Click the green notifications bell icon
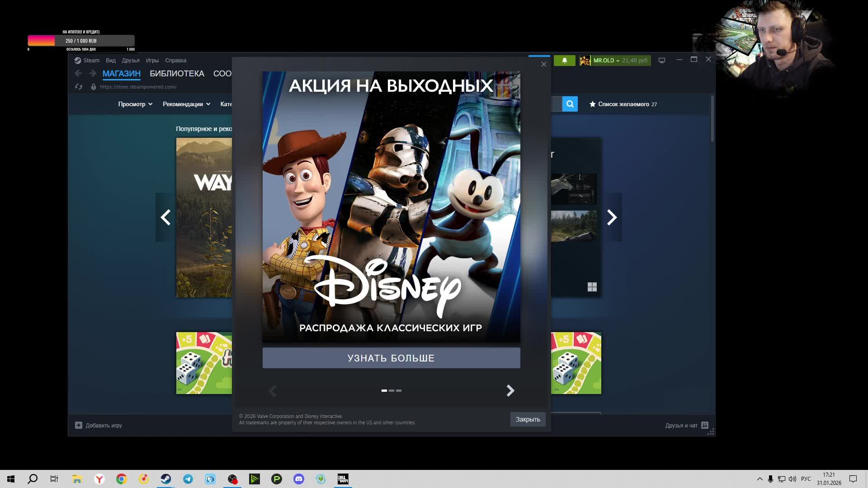Viewport: 868px width, 488px height. pos(564,61)
